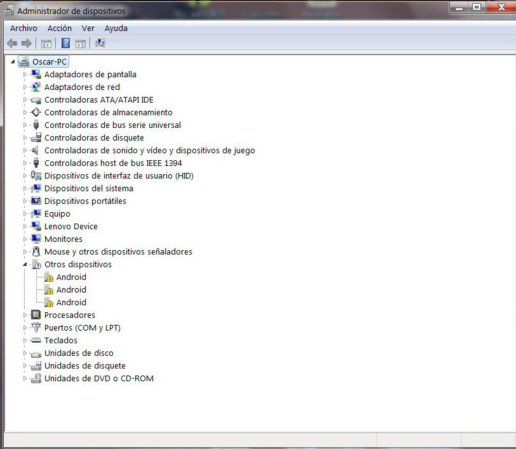Click the Dispositivos de interfaz de usuario icon
Image resolution: width=516 pixels, height=449 pixels.
click(36, 176)
